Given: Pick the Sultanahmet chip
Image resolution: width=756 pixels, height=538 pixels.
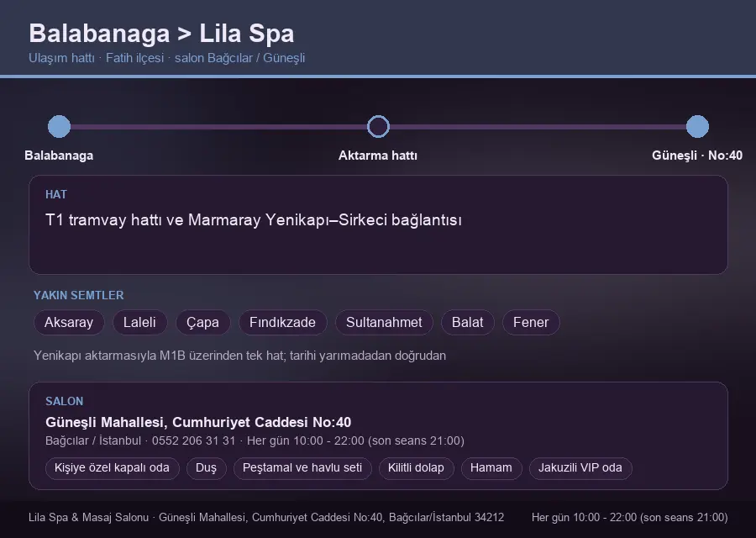Looking at the screenshot, I should pyautogui.click(x=384, y=322).
